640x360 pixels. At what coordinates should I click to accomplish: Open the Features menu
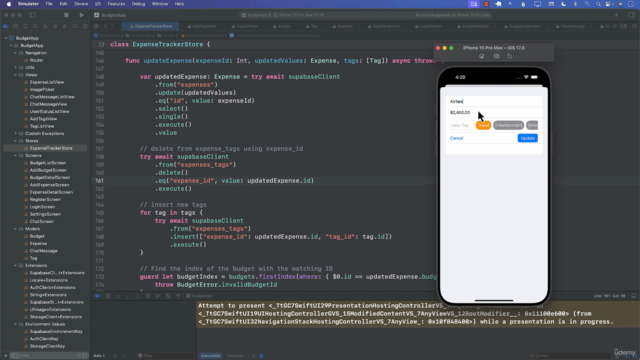(x=116, y=4)
